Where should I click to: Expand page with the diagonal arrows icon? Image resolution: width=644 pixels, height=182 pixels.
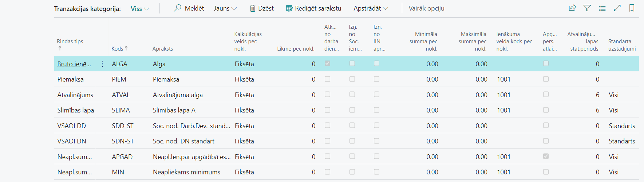617,8
